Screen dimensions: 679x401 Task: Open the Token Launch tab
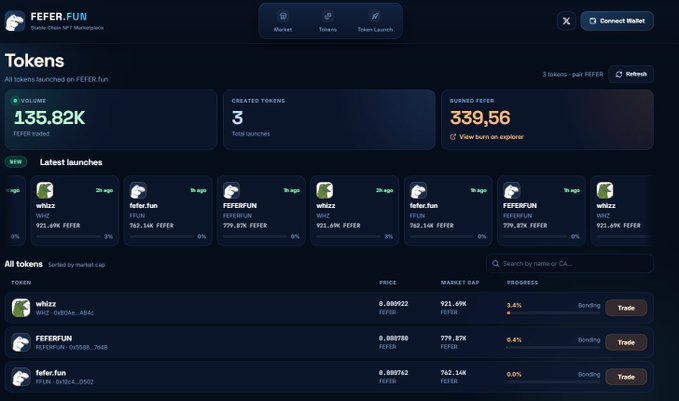pyautogui.click(x=375, y=21)
